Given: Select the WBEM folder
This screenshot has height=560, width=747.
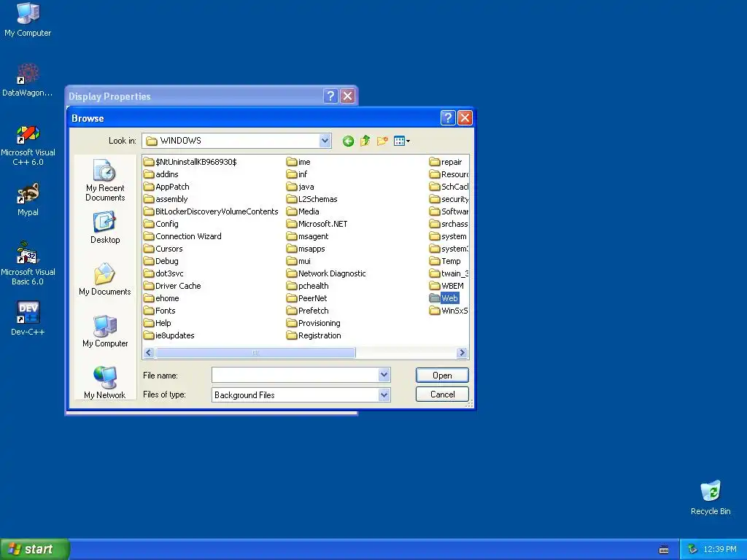Looking at the screenshot, I should click(446, 286).
